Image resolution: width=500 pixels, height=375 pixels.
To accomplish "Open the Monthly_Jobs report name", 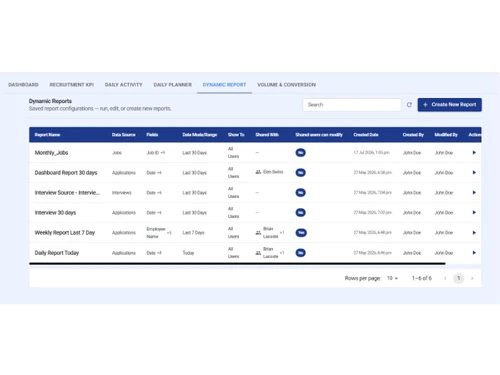I will pos(51,153).
